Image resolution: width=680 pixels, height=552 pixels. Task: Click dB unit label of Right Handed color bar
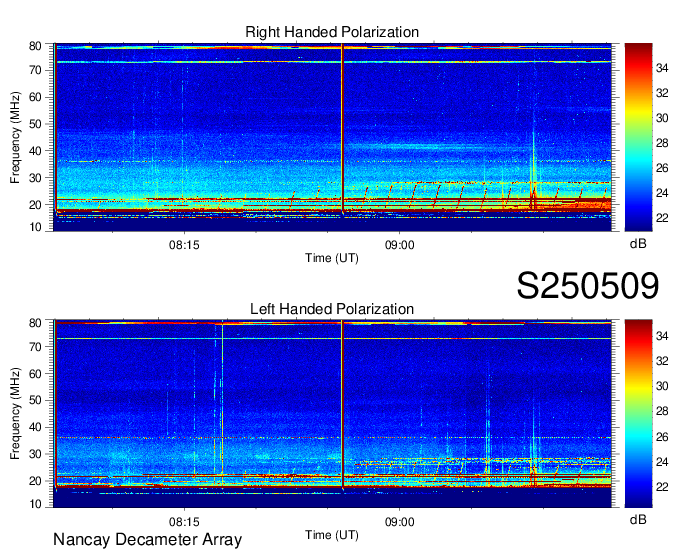point(638,244)
